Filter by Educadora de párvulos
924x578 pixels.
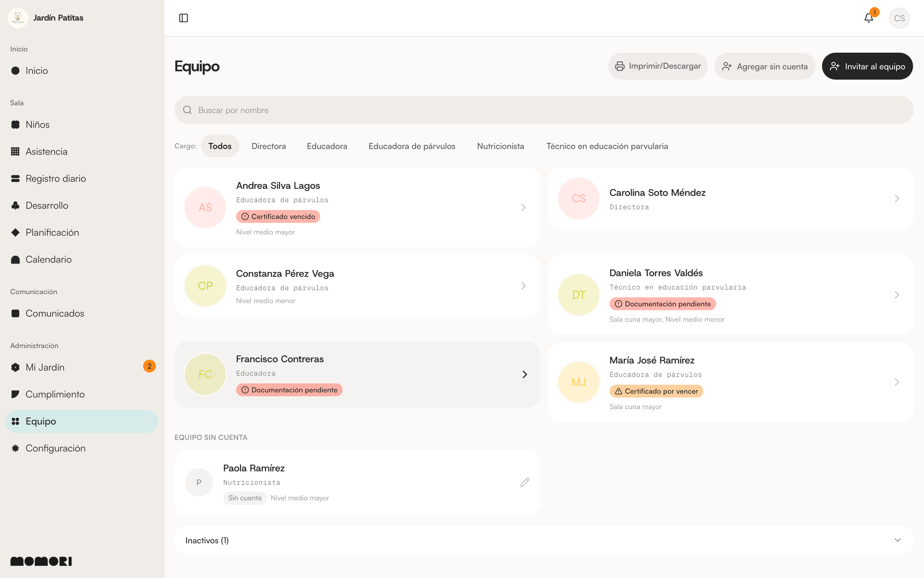coord(412,146)
